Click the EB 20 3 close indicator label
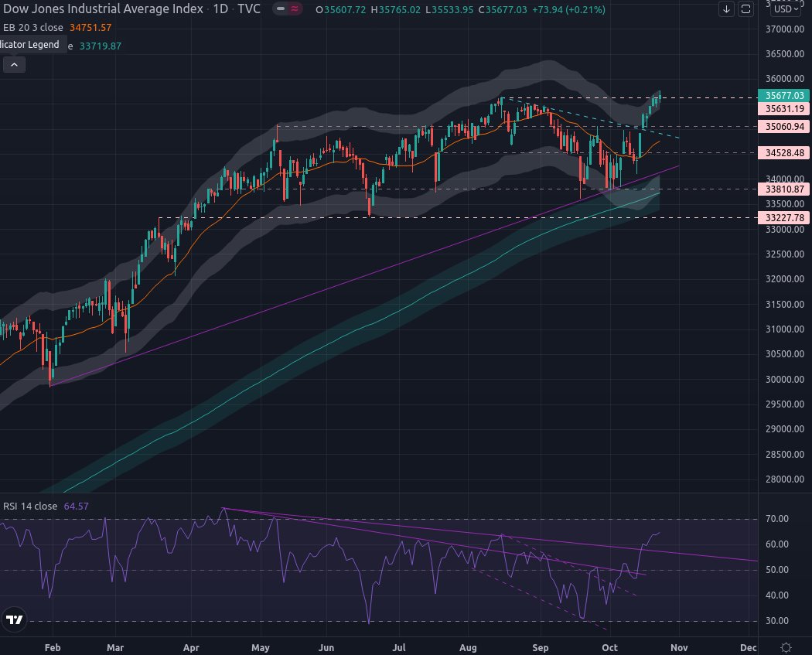Viewport: 812px width, 655px height. (33, 27)
